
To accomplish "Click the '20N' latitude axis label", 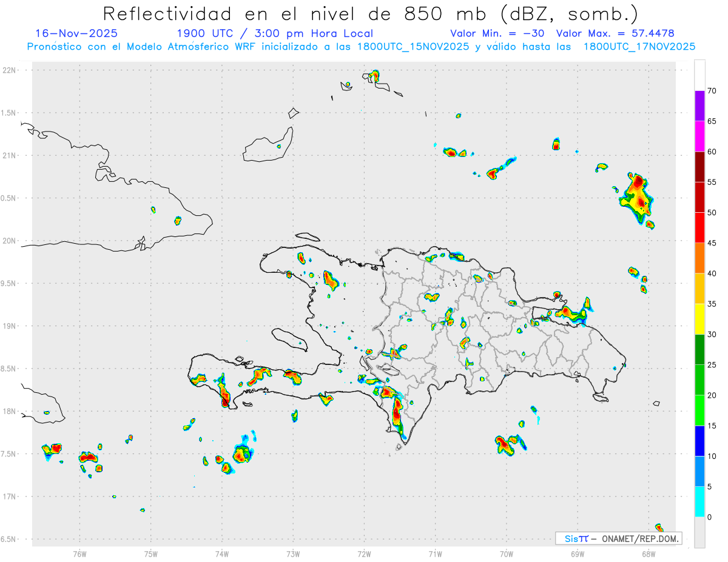I will [x=10, y=241].
